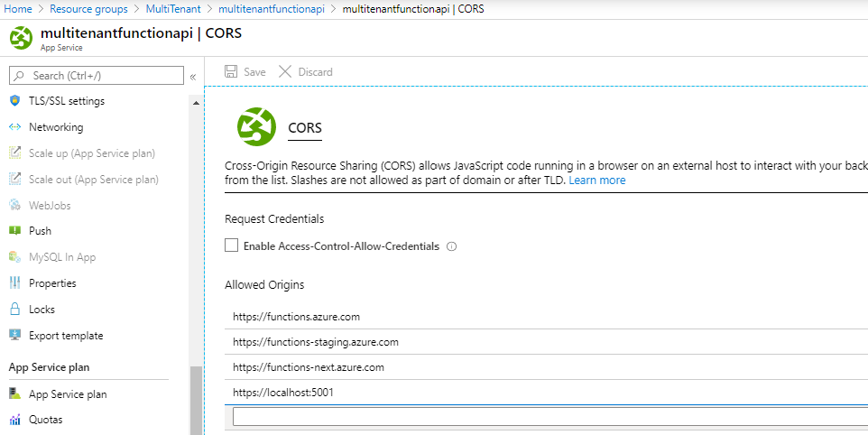The width and height of the screenshot is (868, 435).
Task: Click the Export template icon
Action: [x=15, y=335]
